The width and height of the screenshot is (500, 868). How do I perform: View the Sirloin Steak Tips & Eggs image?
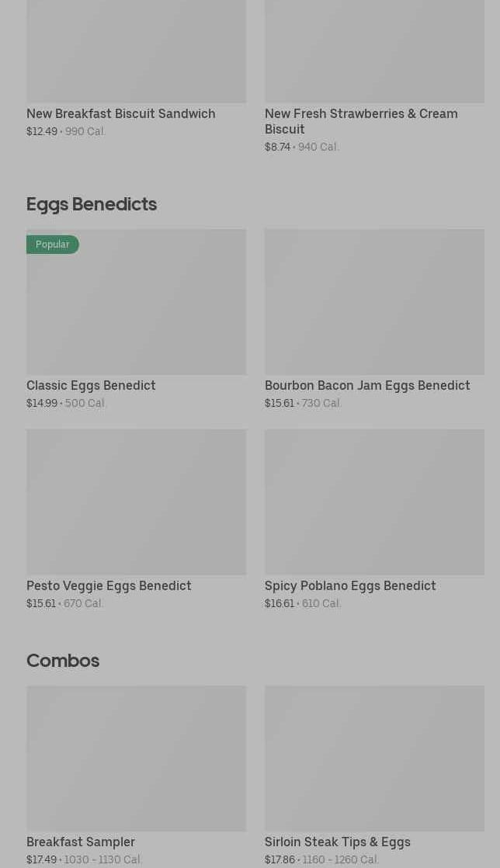tap(374, 758)
